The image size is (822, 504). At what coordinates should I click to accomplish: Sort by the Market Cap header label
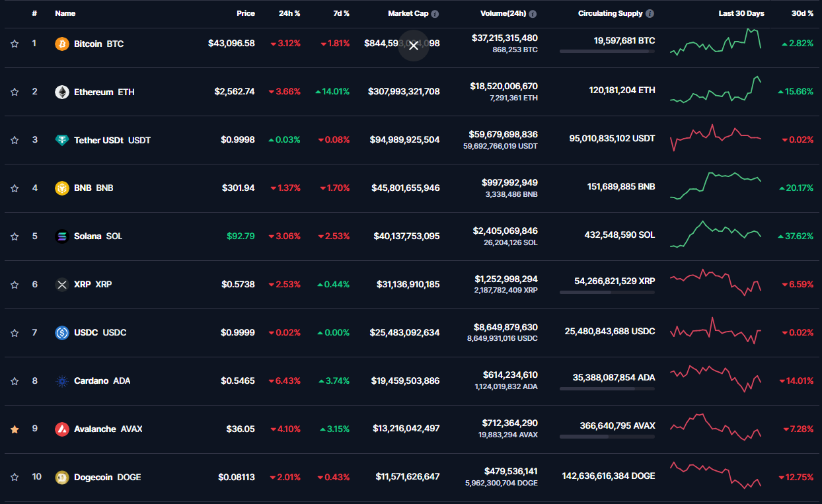pos(408,13)
